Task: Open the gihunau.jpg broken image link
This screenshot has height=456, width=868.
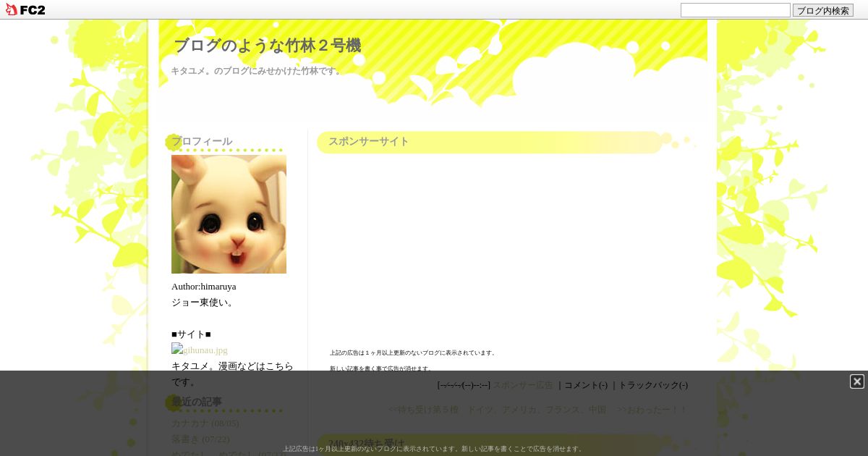Action: (x=200, y=350)
